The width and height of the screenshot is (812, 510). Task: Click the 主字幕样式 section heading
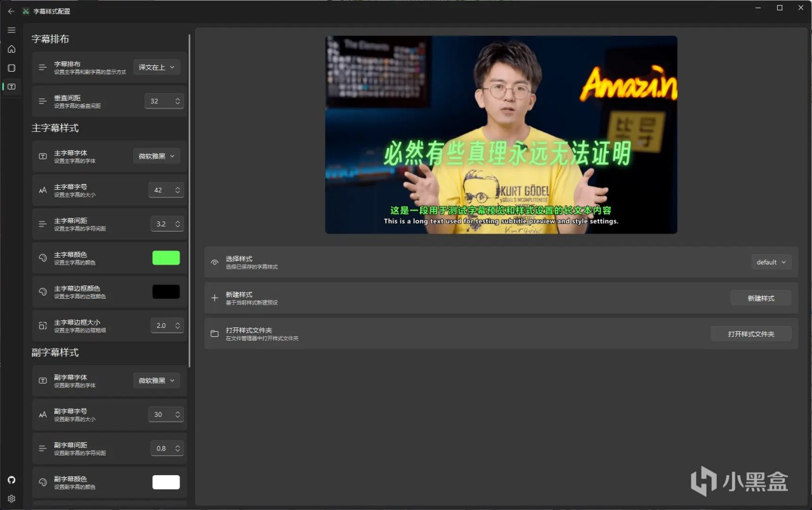55,128
